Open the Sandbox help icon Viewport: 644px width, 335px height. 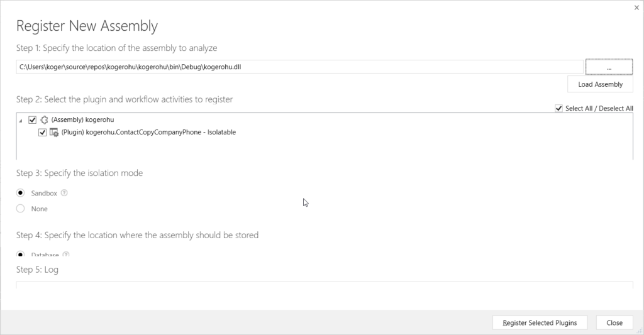click(64, 193)
